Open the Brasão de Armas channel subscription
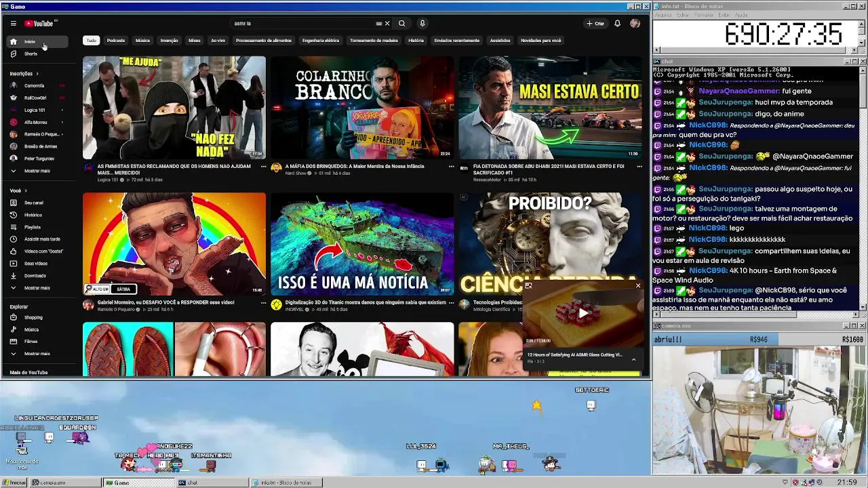 (37, 146)
